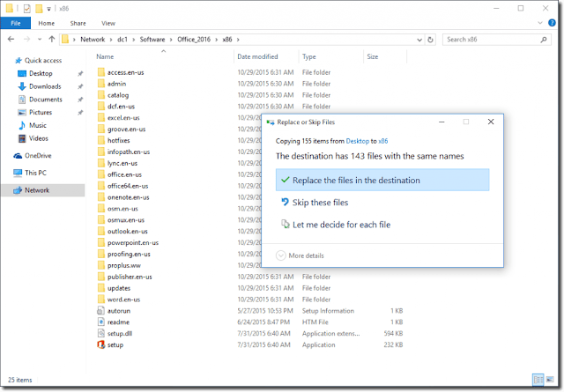Click the Forward navigation arrow

26,39
